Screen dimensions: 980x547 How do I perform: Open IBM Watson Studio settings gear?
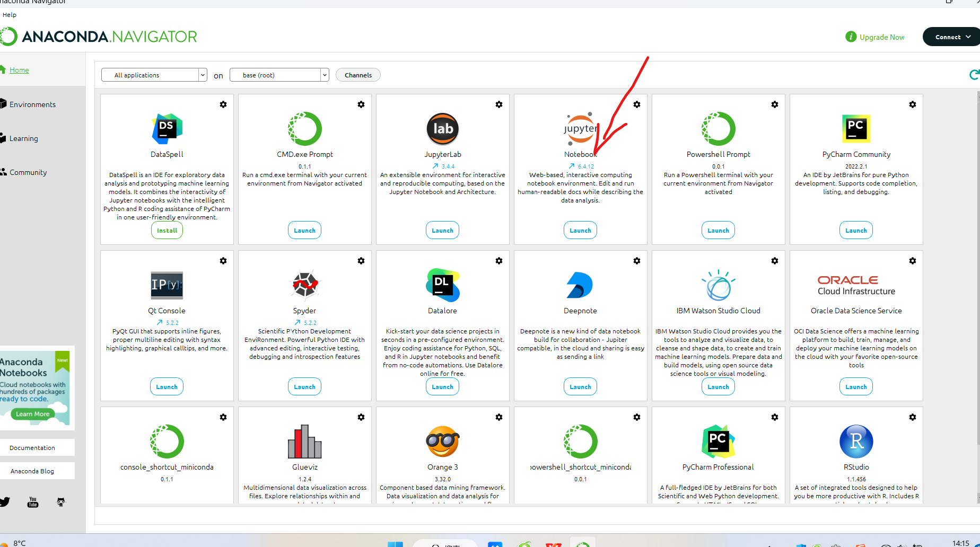coord(775,261)
